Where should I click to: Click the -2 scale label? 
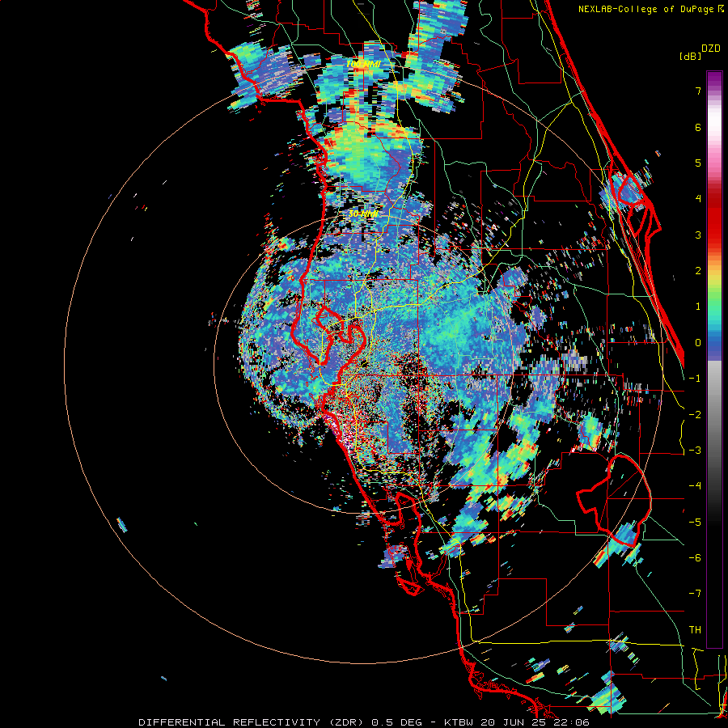click(x=695, y=414)
